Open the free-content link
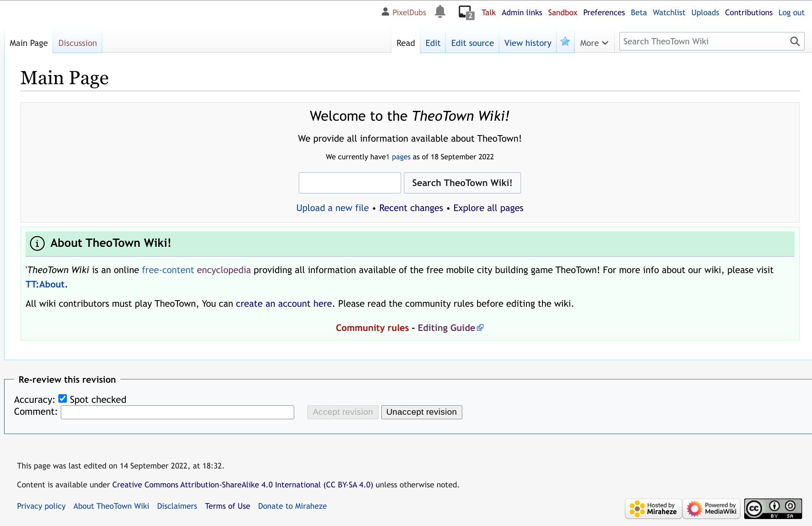The image size is (812, 526). click(168, 270)
